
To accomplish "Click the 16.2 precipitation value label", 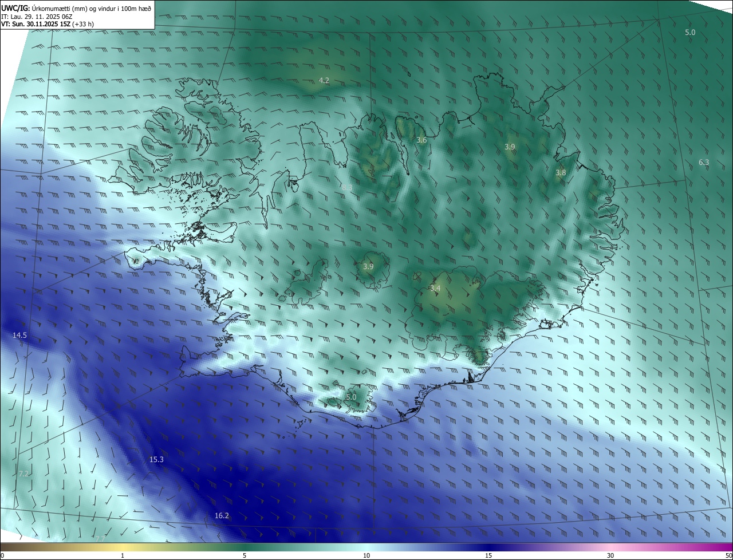I will click(222, 515).
